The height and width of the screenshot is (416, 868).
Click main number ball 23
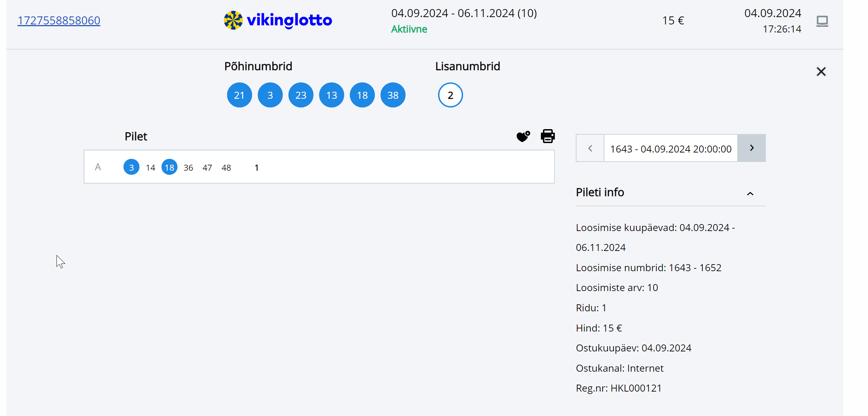click(301, 95)
